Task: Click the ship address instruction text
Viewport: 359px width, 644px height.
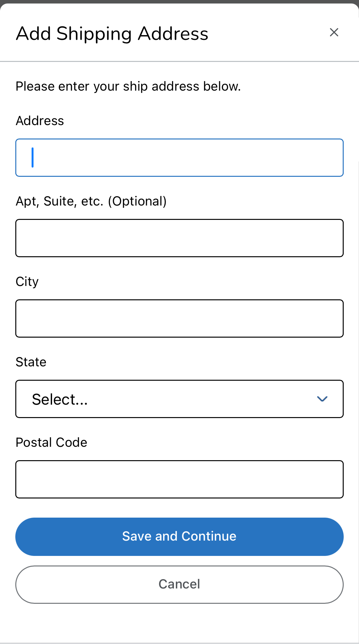Action: tap(128, 86)
